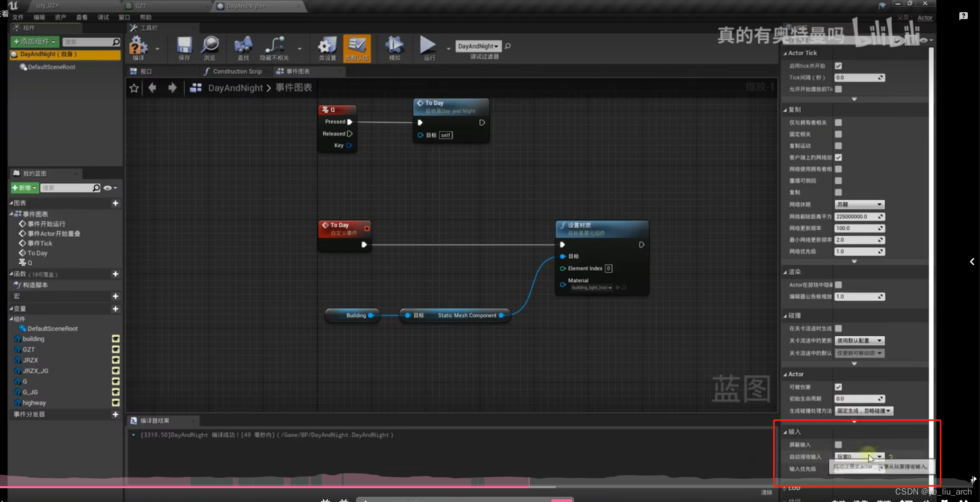Go forward with the graph forward arrow
The image size is (980, 502).
(x=172, y=87)
